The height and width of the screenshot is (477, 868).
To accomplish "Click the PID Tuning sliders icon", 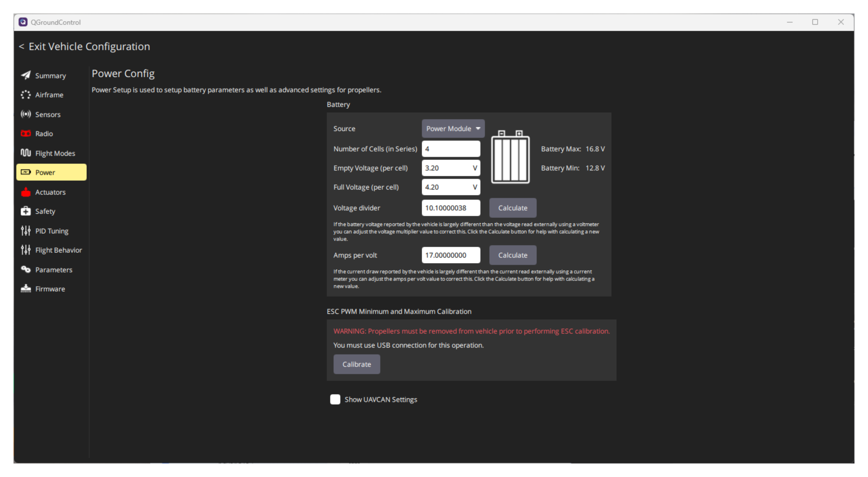I will click(26, 230).
